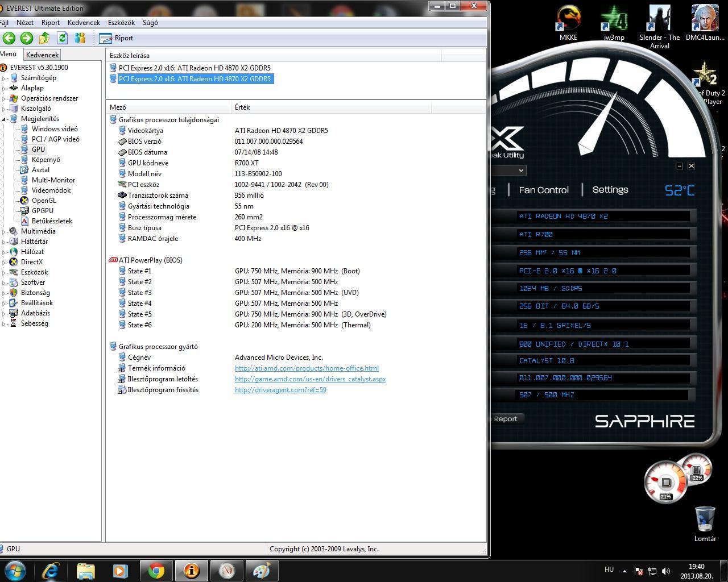Open Windows Explorer folder from taskbar
The image size is (728, 582).
point(85,571)
